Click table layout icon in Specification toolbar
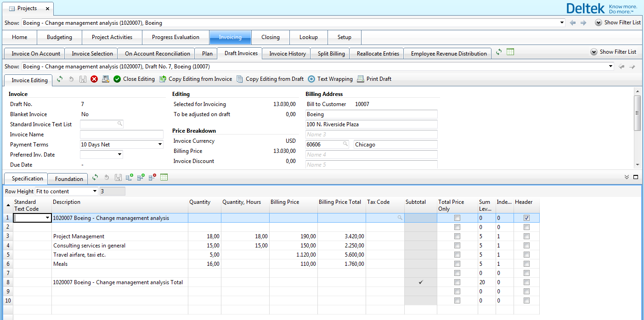Viewport: 644px width, 320px height. [x=164, y=177]
